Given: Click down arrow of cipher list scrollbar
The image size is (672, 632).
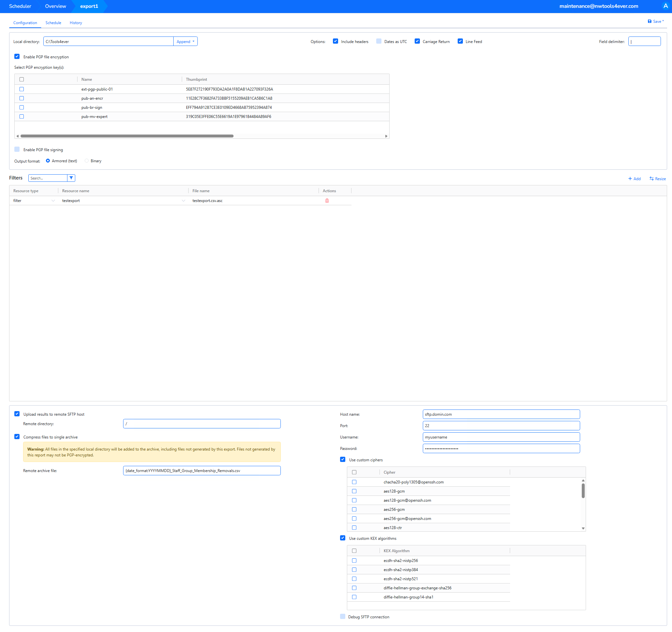Looking at the screenshot, I should point(583,528).
